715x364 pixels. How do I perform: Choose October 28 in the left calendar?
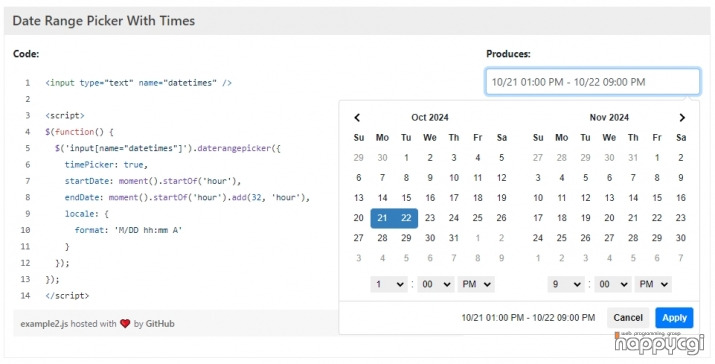(x=382, y=238)
